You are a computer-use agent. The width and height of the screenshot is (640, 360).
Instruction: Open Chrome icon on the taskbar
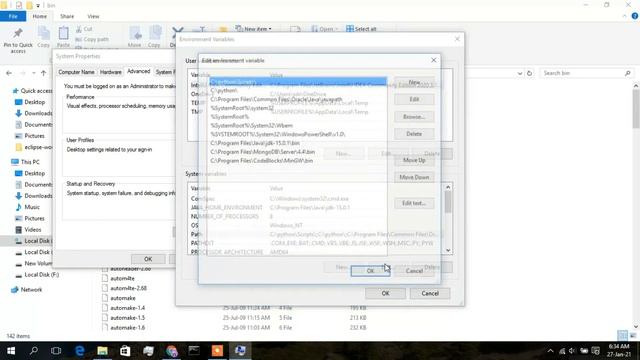pos(171,351)
